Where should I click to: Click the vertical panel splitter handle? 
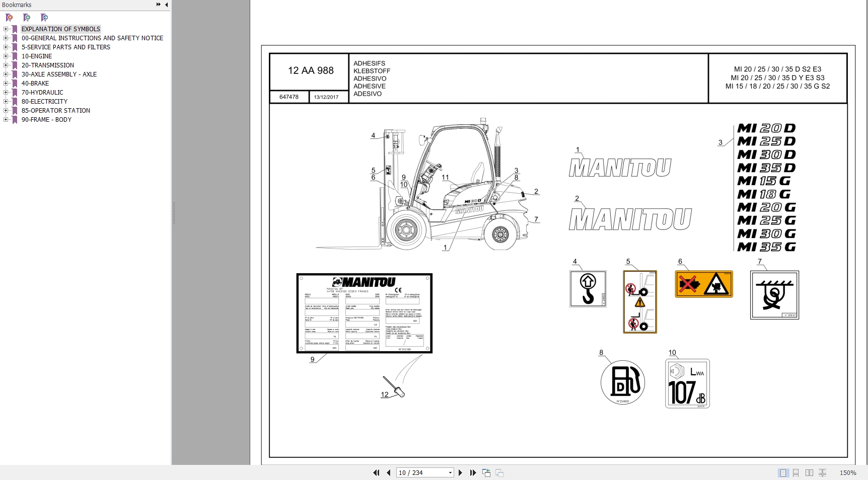coord(174,213)
